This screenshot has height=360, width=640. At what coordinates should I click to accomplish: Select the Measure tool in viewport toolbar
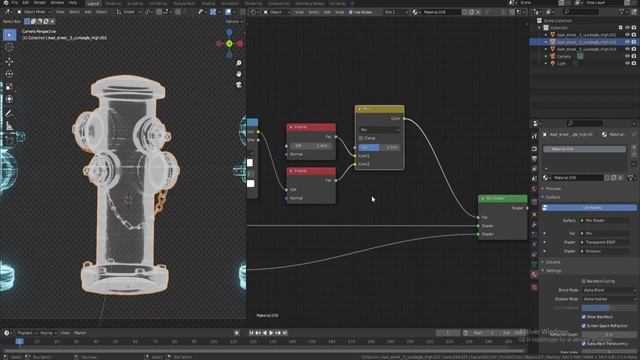[x=9, y=126]
